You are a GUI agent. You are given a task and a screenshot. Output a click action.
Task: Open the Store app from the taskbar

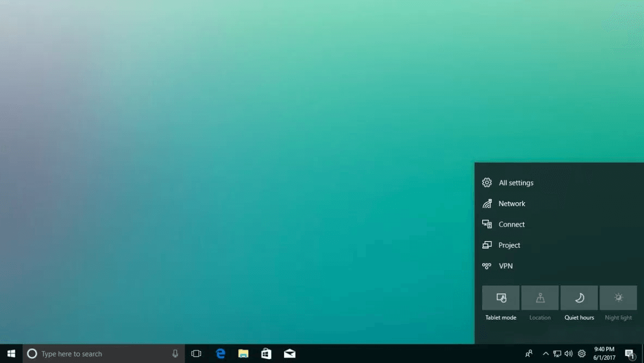pyautogui.click(x=266, y=354)
